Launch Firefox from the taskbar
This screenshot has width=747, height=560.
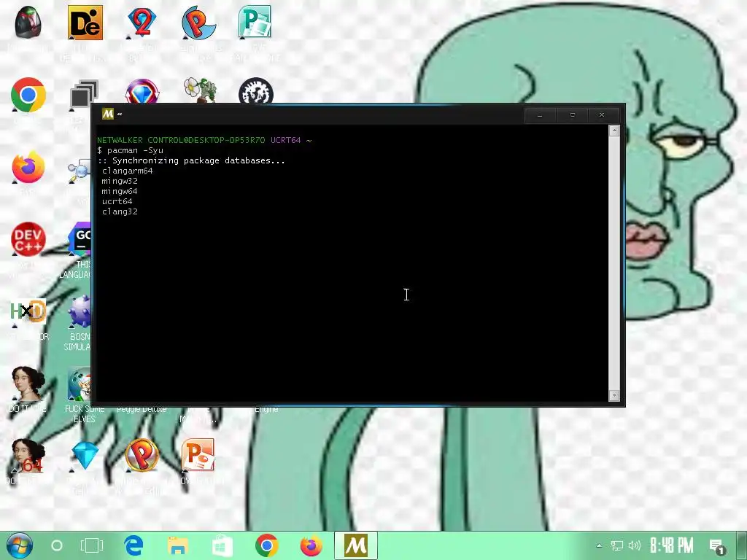click(311, 545)
